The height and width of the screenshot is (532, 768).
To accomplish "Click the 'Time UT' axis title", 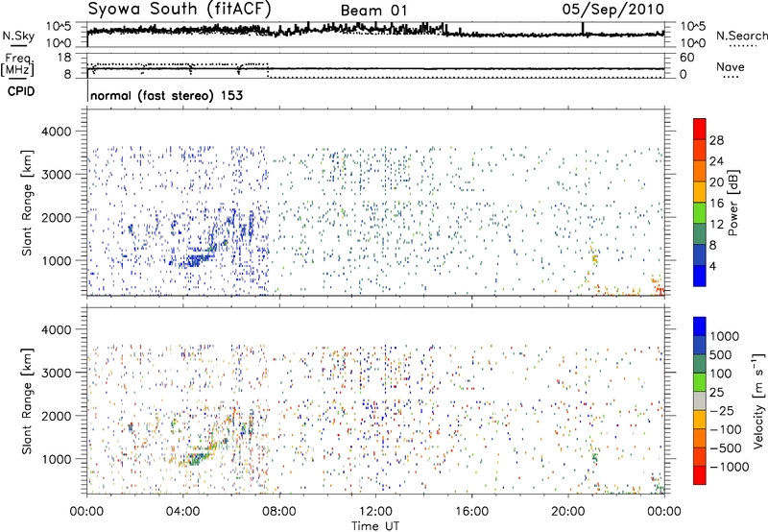I will point(375,526).
